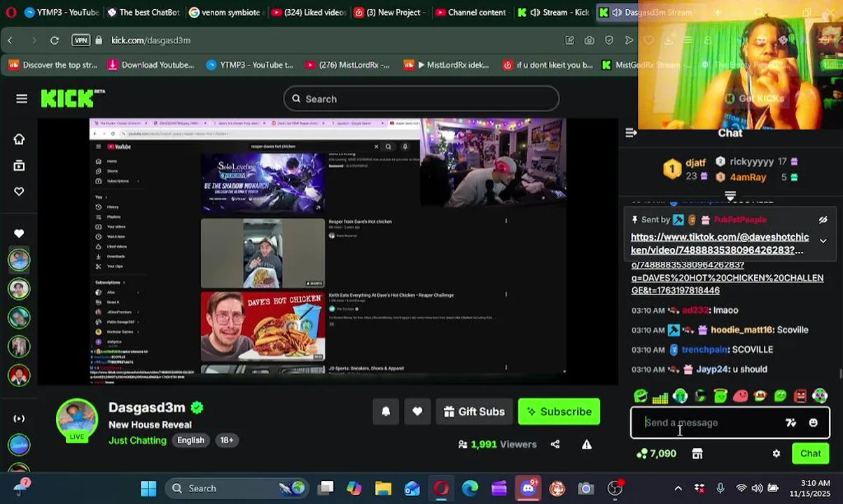Expand the chat leaderboard handle
The image size is (843, 504).
pos(730,195)
